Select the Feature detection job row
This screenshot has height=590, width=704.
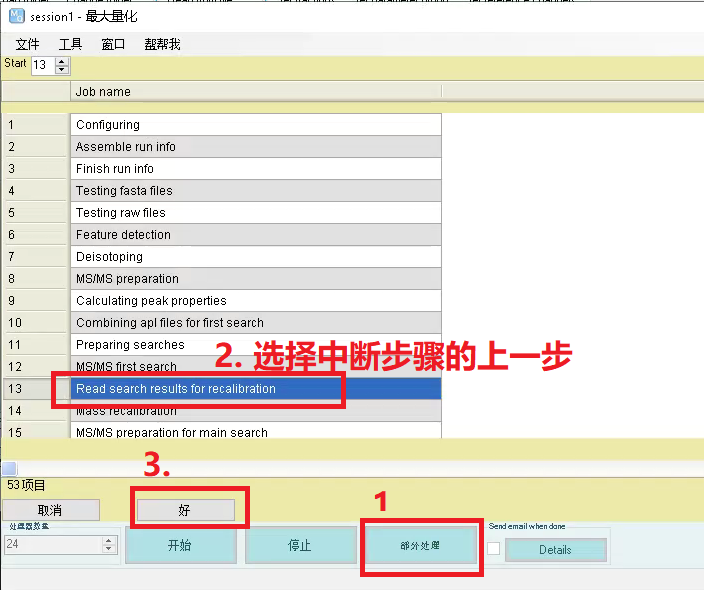click(255, 235)
